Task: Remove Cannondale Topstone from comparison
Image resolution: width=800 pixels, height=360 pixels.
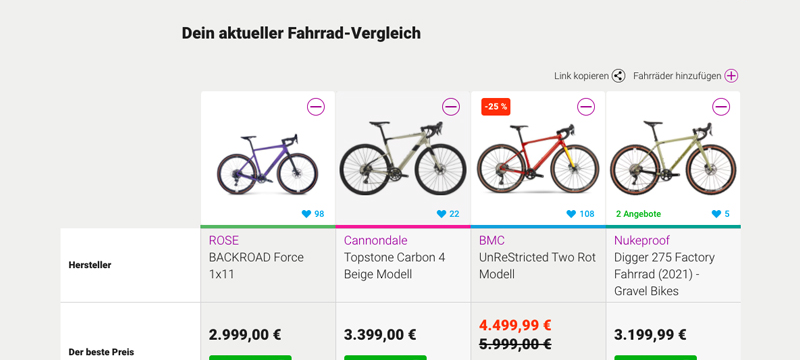Action: pyautogui.click(x=451, y=107)
